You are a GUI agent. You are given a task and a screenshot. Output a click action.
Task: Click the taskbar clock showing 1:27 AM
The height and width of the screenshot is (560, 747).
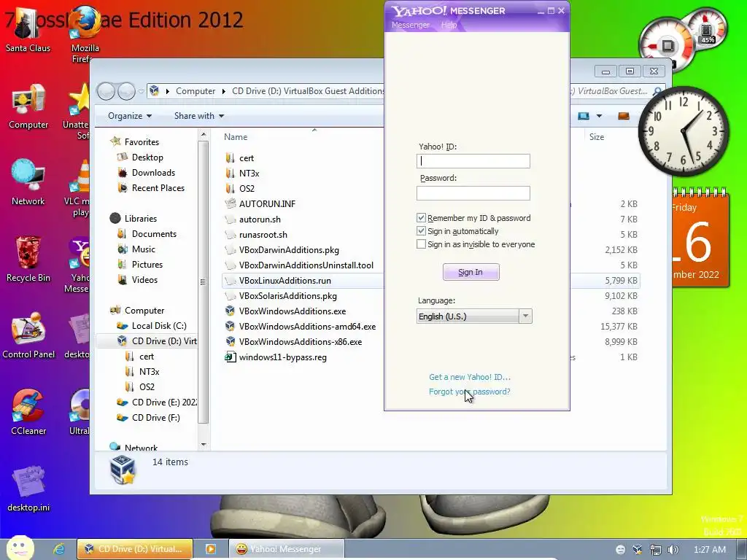click(710, 550)
